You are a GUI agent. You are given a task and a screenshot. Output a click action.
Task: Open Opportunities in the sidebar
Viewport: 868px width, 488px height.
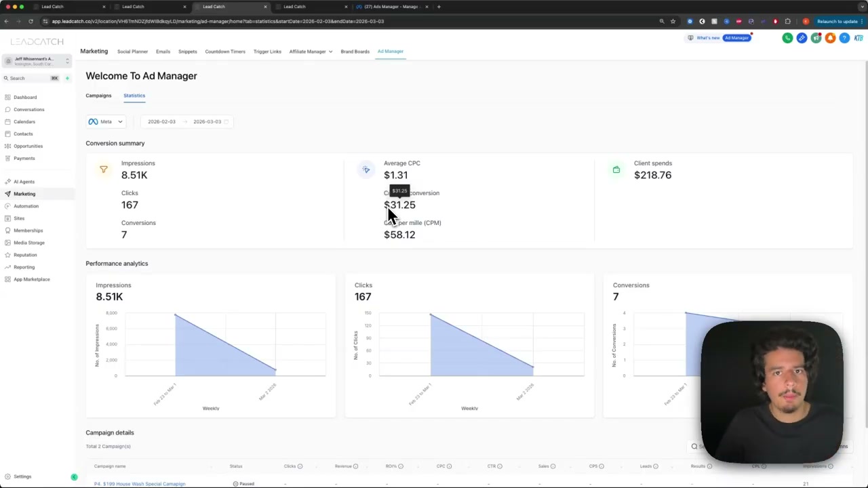28,146
